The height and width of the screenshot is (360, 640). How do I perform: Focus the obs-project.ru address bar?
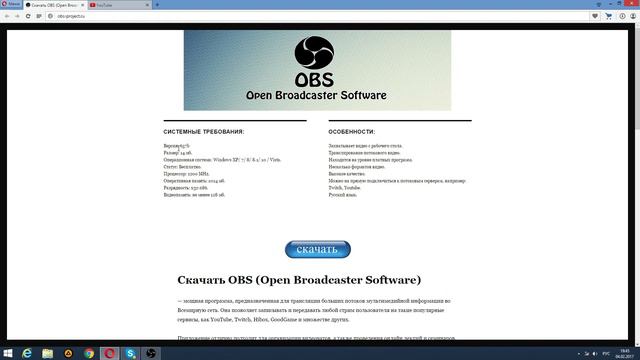click(x=318, y=16)
